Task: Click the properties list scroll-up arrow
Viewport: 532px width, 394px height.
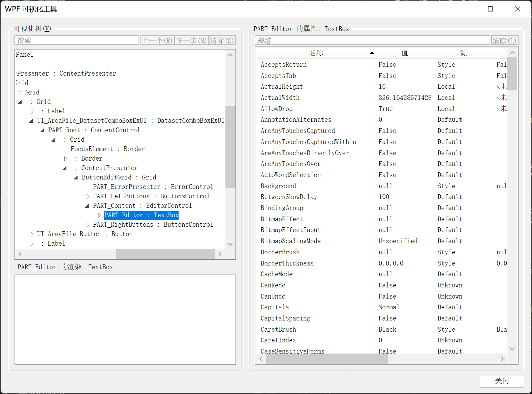Action: 512,53
